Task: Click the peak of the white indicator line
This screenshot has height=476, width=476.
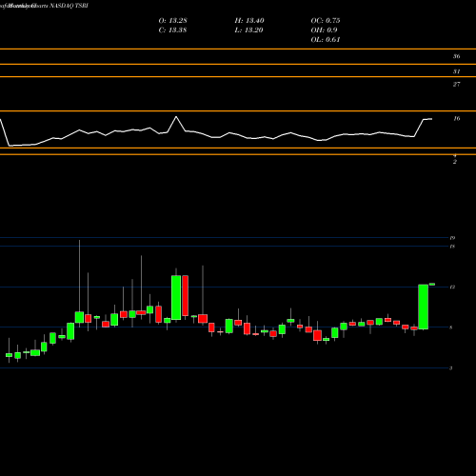Action: 176,117
